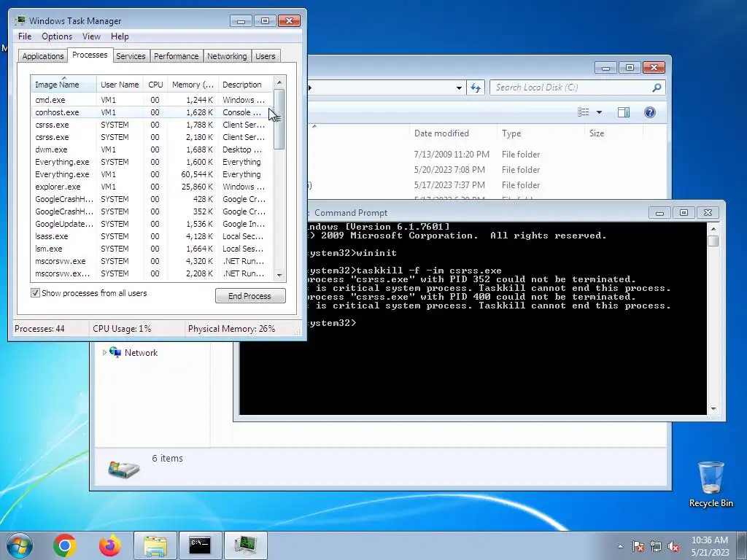Show hidden tray icons arrow
Viewport: 747px width, 560px height.
620,547
